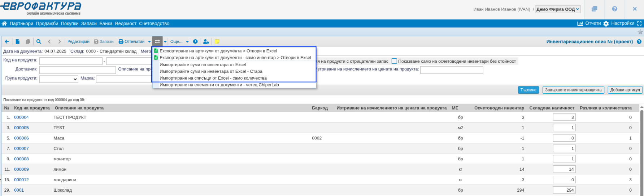Image resolution: width=644 pixels, height=196 pixels.
Task: Click the new document icon
Action: pos(17,41)
